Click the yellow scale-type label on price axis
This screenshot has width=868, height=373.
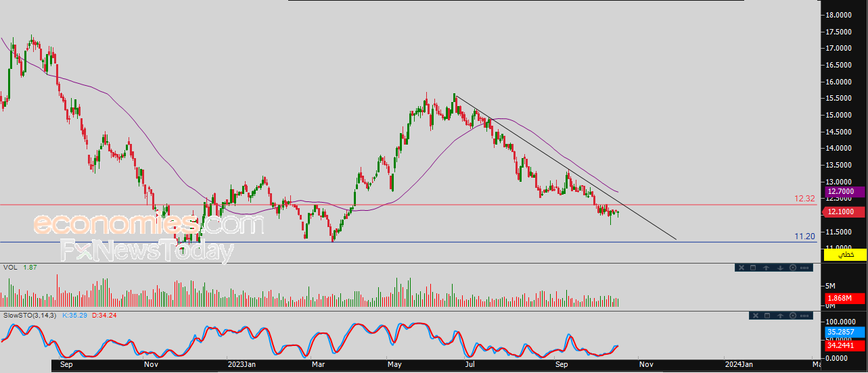point(845,254)
